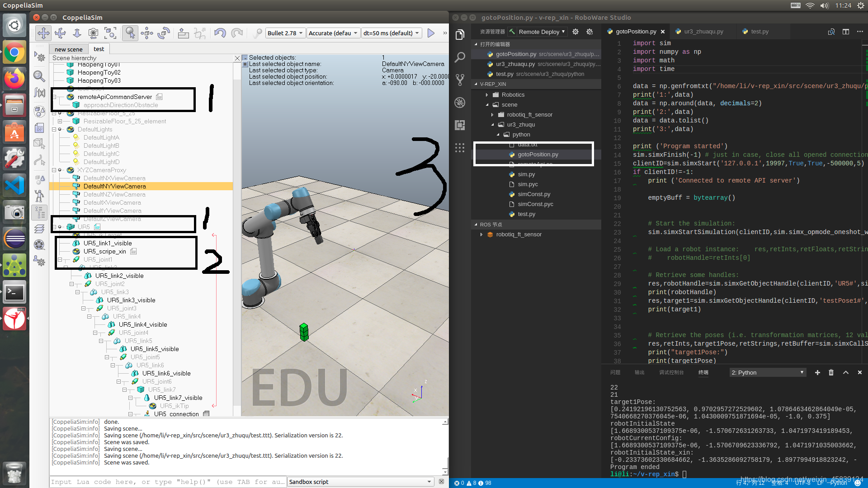The width and height of the screenshot is (868, 488).
Task: Click the Lua code input field
Action: point(167,482)
